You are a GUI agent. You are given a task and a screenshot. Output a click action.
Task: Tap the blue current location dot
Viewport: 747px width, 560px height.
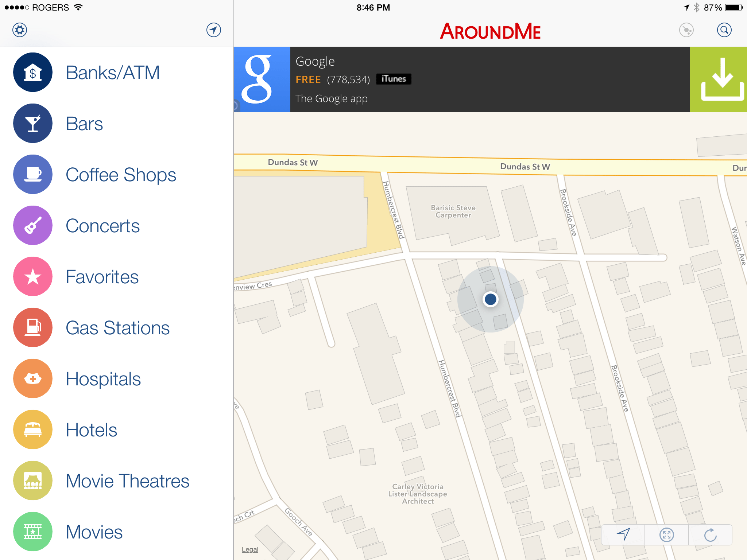coord(491,299)
